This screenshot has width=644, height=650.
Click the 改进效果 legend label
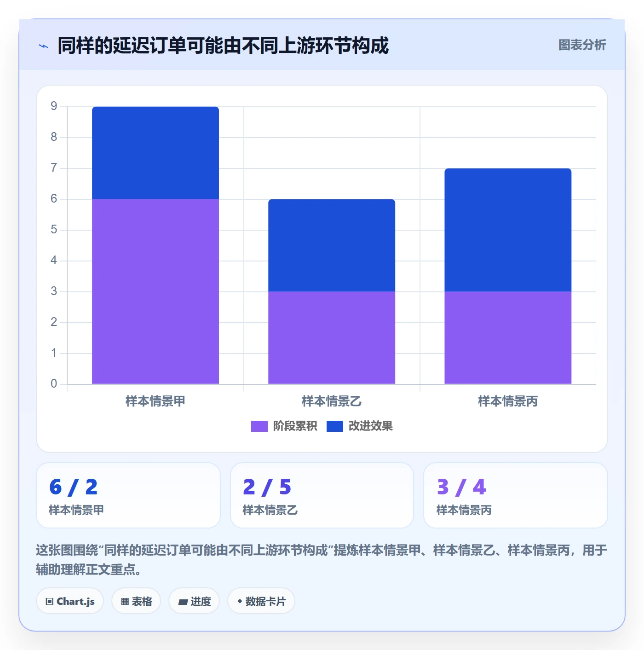(x=370, y=426)
